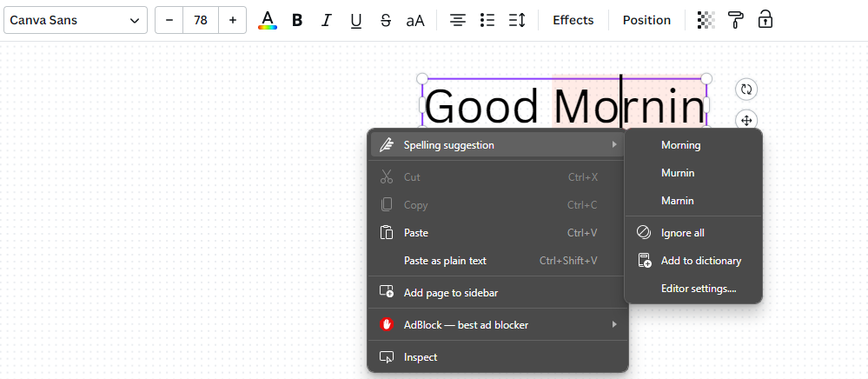
Task: Click the left side handle of the text box
Action: tap(421, 104)
